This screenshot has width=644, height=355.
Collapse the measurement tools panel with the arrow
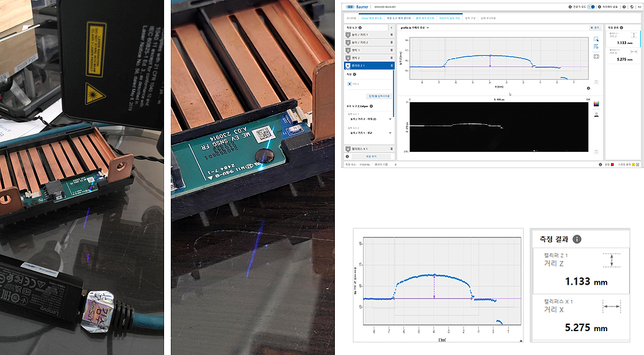click(x=391, y=28)
